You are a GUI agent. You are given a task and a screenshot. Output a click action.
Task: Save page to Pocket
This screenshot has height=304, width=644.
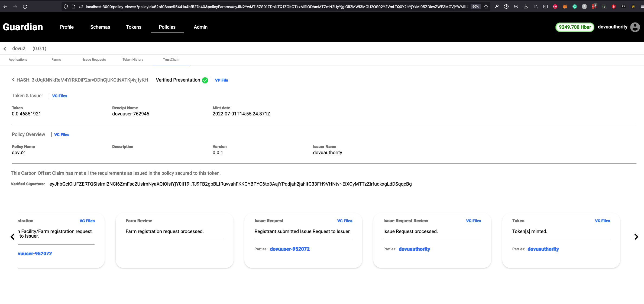point(516,6)
